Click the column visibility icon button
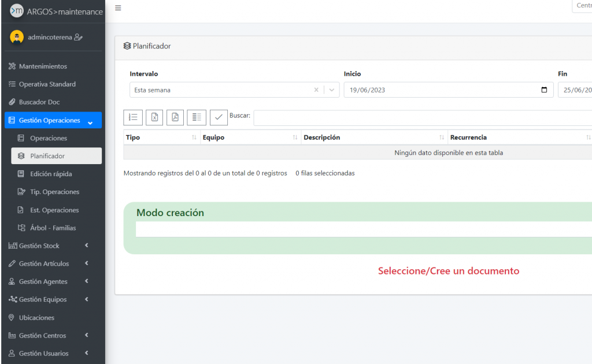 pyautogui.click(x=197, y=117)
